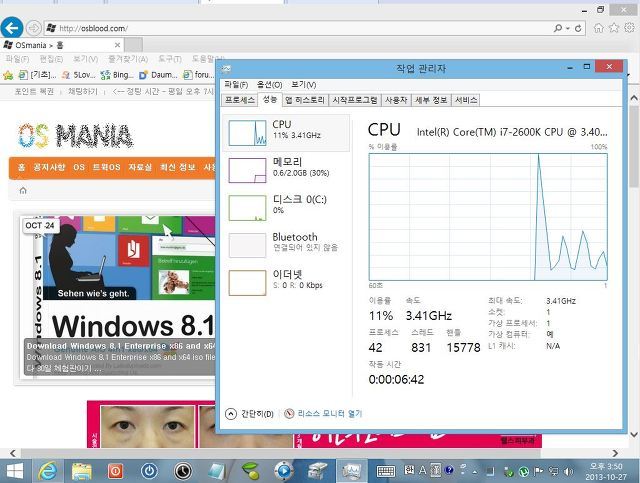The height and width of the screenshot is (483, 640).
Task: Open the favorites star in IE toolbar
Action: [x=614, y=28]
